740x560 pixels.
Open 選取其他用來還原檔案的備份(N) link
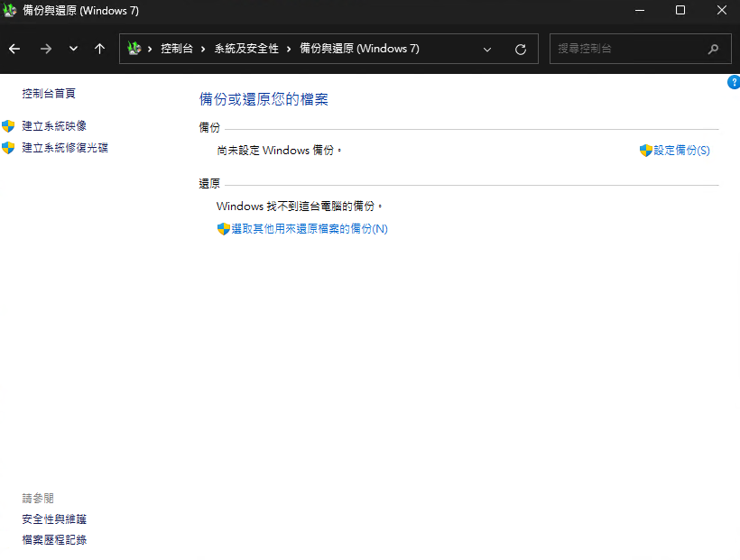(310, 229)
